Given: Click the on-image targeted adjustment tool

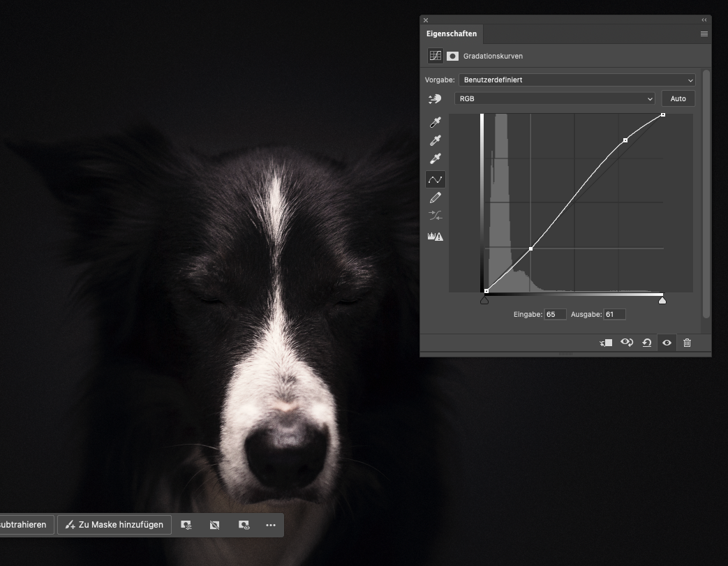Looking at the screenshot, I should [x=436, y=99].
